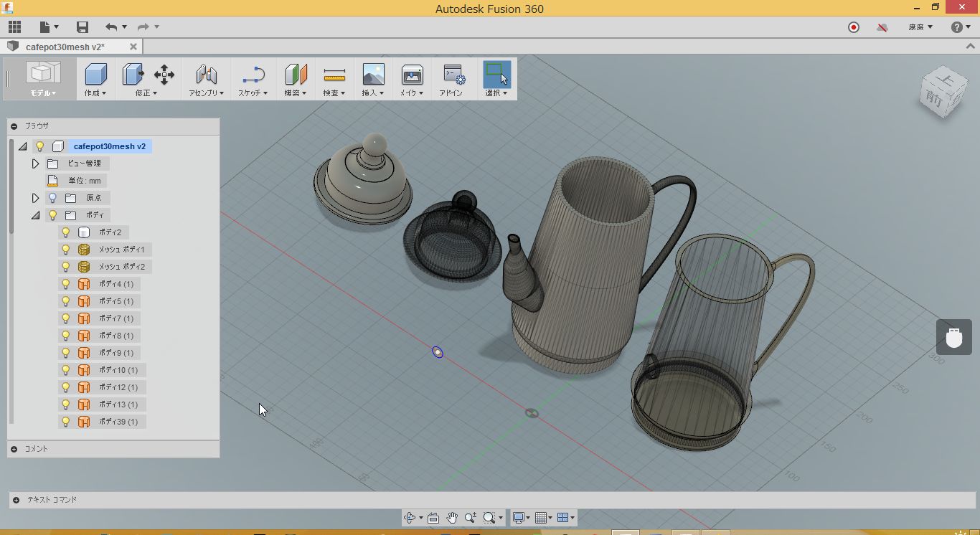The height and width of the screenshot is (535, 980).
Task: Click the red record button icon
Action: coord(854,27)
